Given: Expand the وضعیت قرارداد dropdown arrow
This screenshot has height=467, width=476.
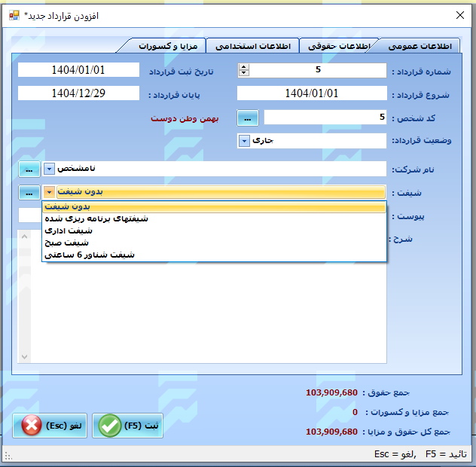Looking at the screenshot, I should tap(244, 141).
